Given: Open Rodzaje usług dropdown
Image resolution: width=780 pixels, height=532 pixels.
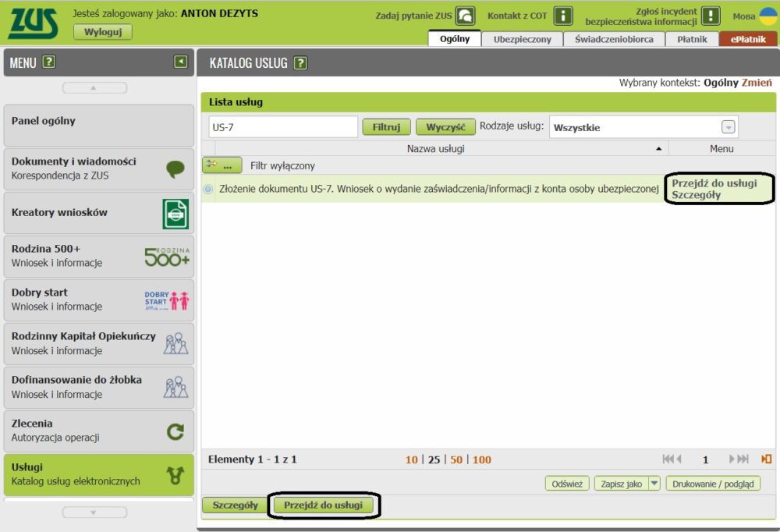Looking at the screenshot, I should [728, 127].
